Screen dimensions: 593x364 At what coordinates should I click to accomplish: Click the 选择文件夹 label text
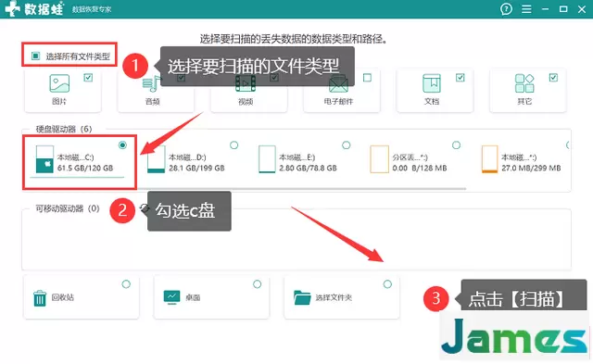pos(334,297)
